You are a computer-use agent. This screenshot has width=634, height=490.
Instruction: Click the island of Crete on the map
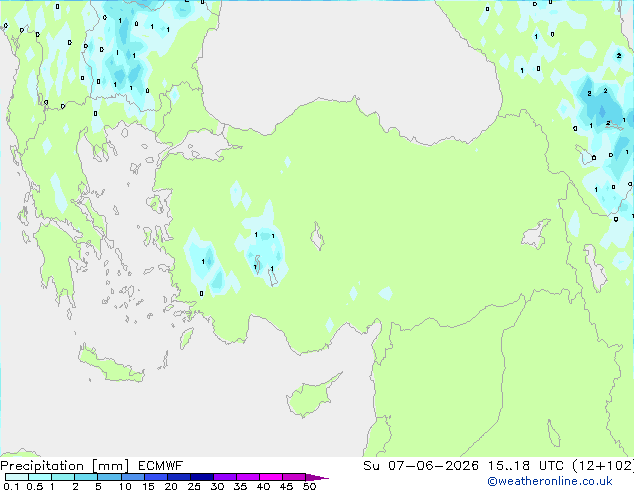[x=109, y=366]
